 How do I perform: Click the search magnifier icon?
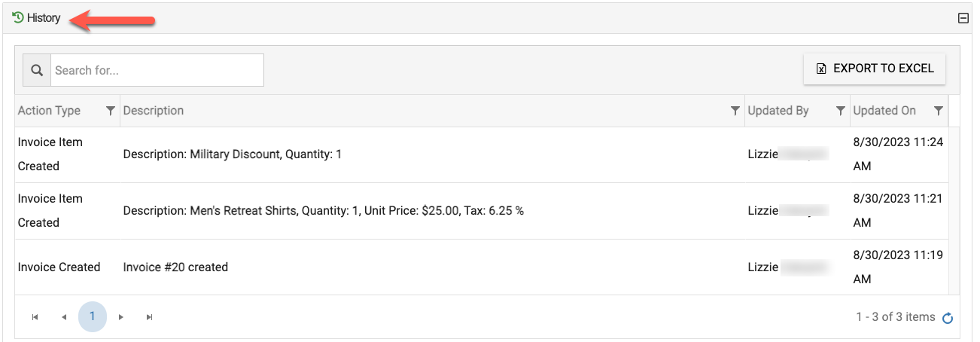(x=37, y=70)
